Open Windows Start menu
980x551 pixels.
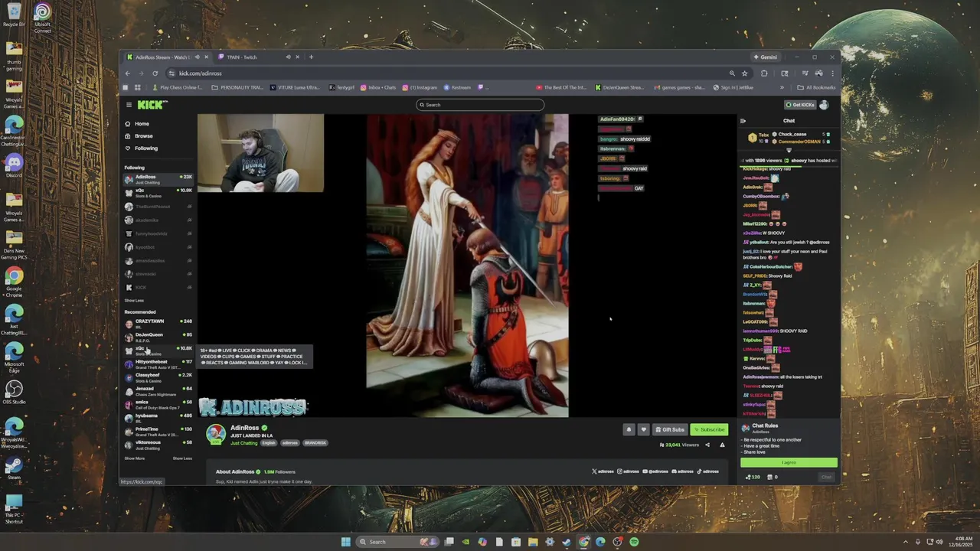(x=345, y=542)
